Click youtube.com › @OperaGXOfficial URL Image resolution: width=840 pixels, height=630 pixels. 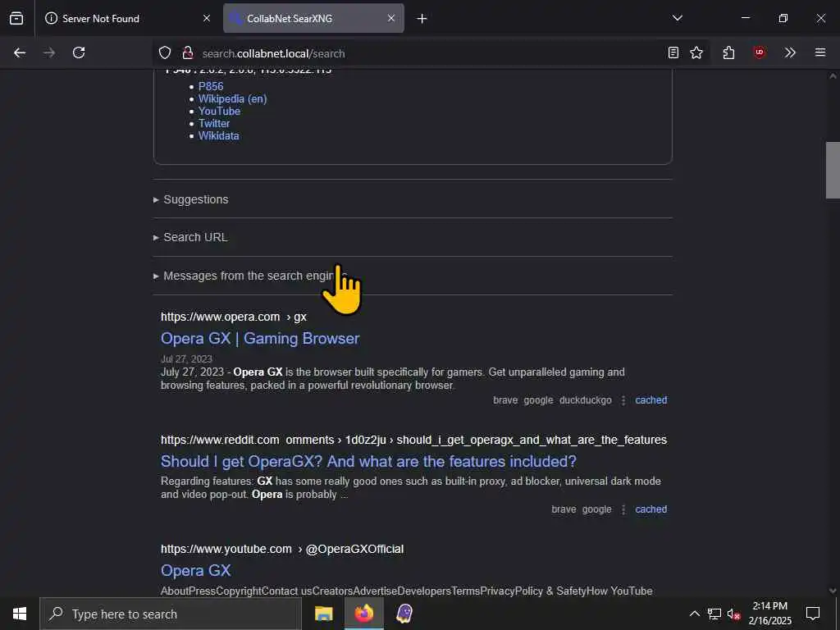(x=282, y=549)
